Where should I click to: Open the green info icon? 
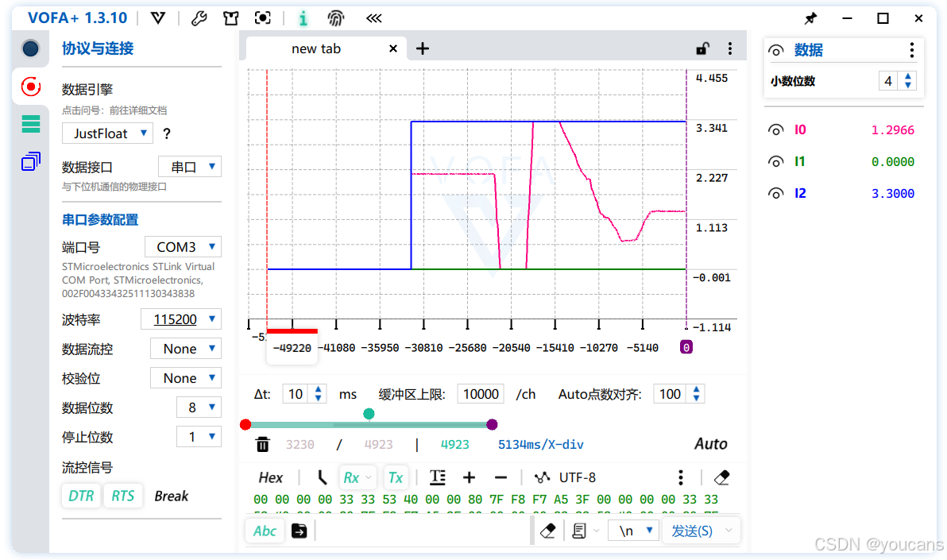click(303, 18)
